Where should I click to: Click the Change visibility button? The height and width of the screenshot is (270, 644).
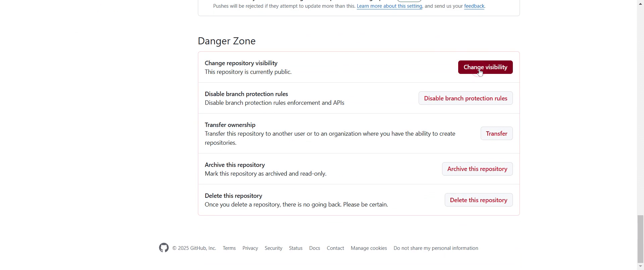pos(485,67)
